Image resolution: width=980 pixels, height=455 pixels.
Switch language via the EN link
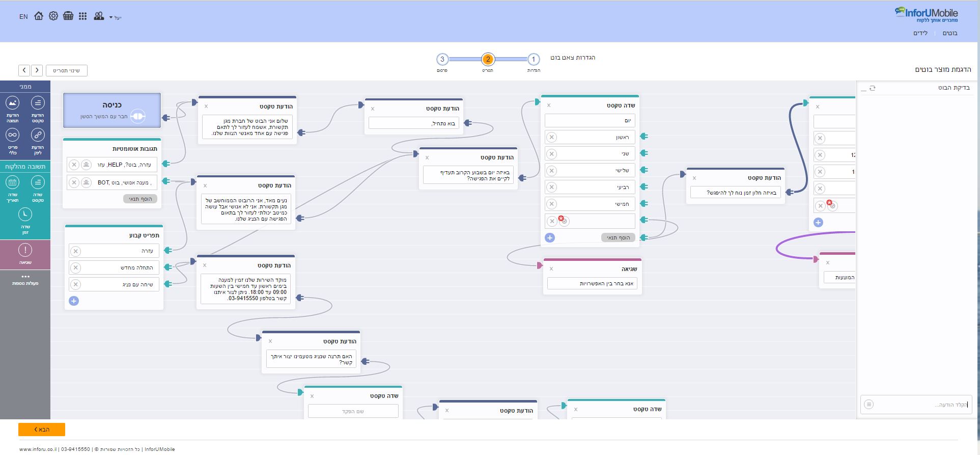[23, 17]
